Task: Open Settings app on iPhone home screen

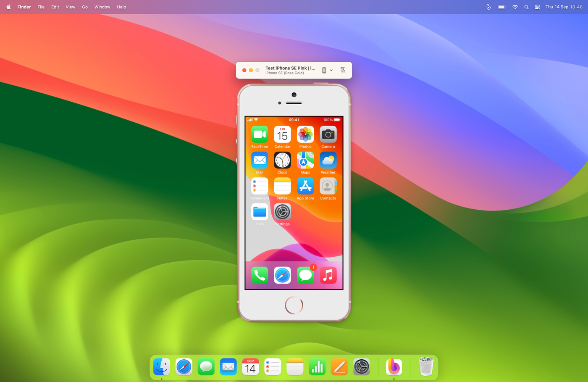Action: [282, 212]
